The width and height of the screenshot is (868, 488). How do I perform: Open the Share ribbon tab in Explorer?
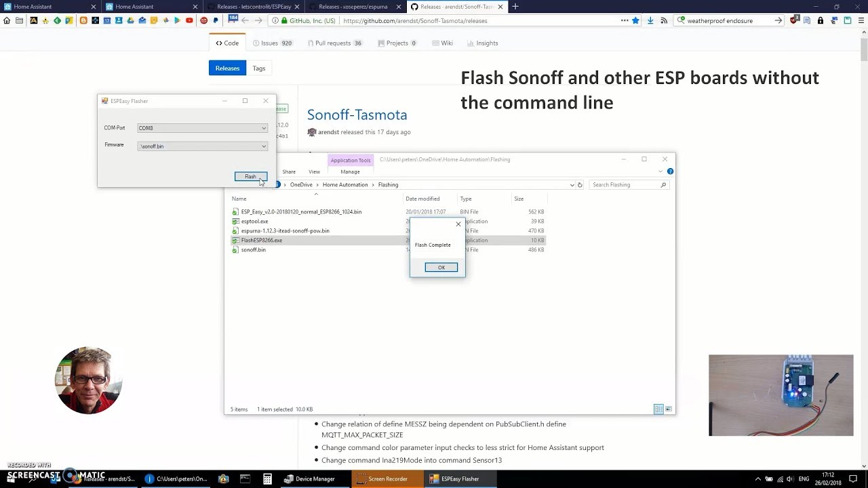(x=289, y=171)
